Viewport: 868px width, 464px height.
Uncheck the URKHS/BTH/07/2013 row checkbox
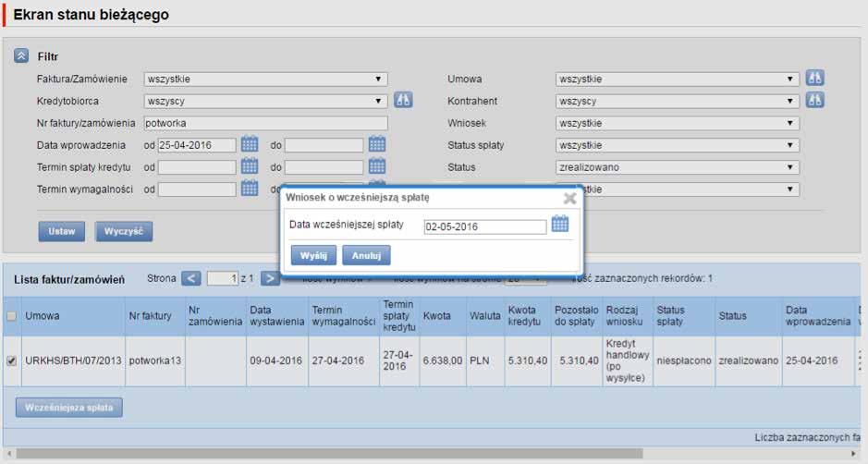(x=11, y=361)
